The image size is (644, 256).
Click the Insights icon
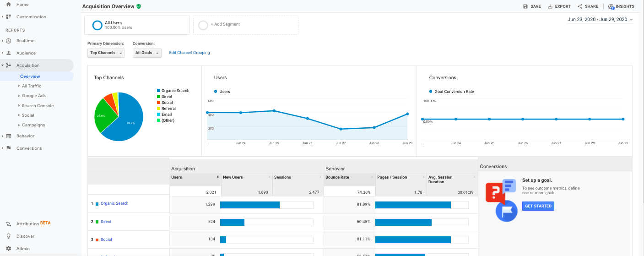click(x=611, y=6)
